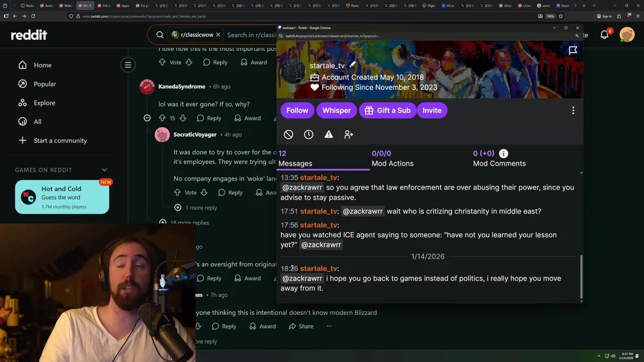Click Follow on startale_tv card
This screenshot has width=644, height=362.
pos(297,111)
